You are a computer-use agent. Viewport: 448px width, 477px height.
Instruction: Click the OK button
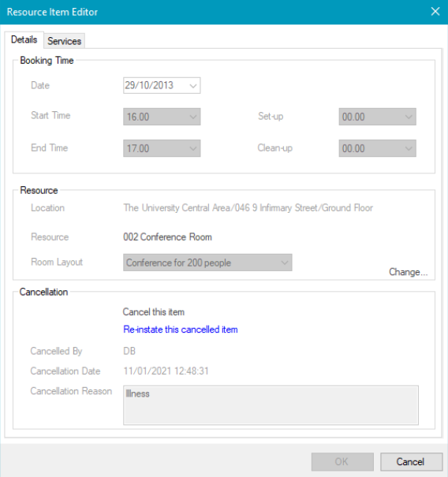(342, 461)
